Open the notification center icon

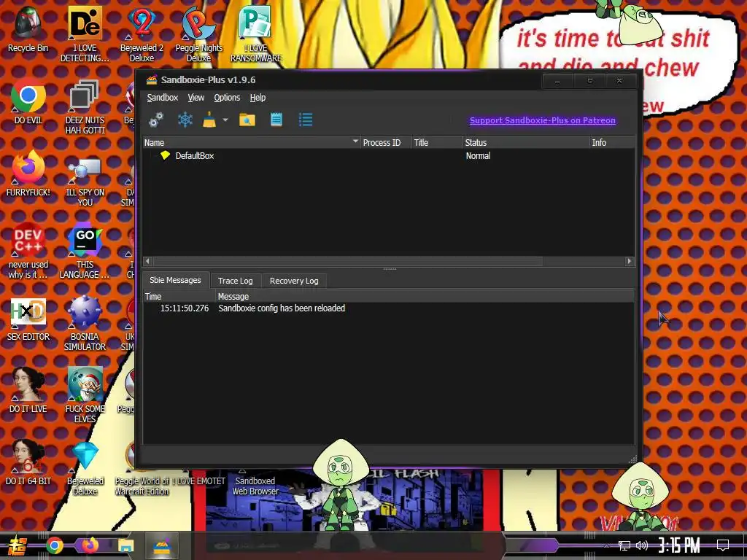(x=723, y=545)
